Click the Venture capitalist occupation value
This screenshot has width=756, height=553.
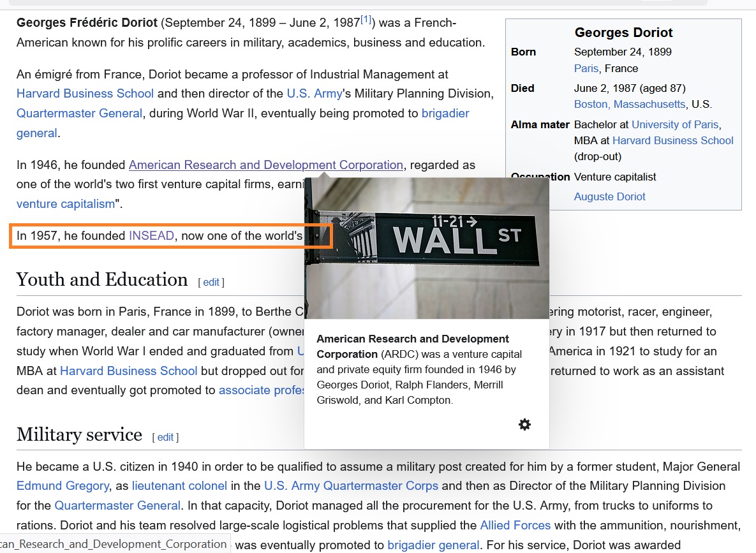615,177
